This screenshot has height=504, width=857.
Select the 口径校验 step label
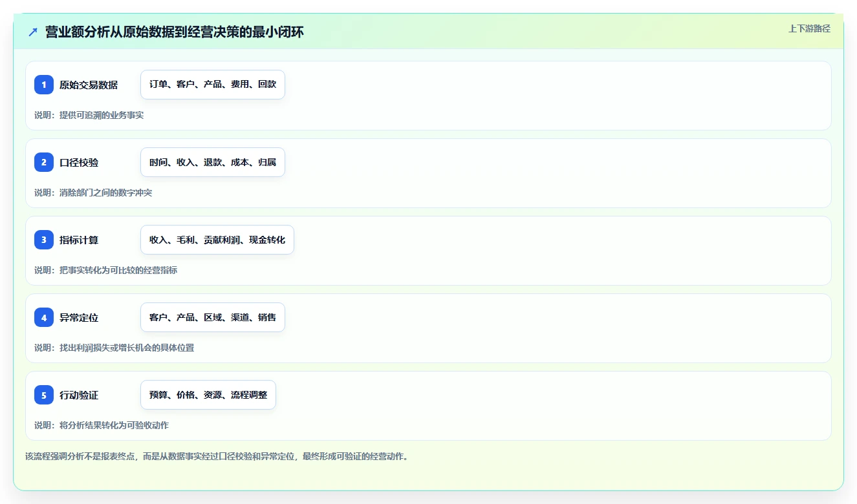click(x=79, y=162)
